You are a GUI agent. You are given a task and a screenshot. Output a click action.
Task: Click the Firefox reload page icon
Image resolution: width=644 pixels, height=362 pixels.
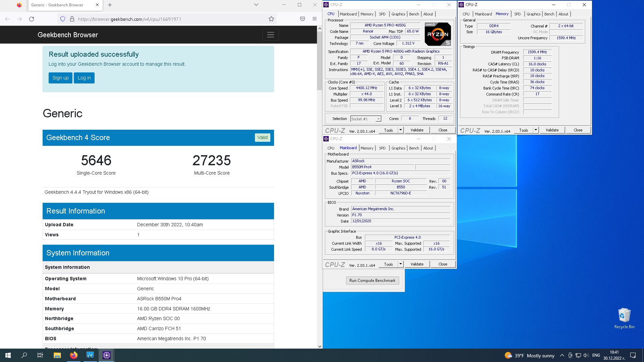(x=32, y=19)
